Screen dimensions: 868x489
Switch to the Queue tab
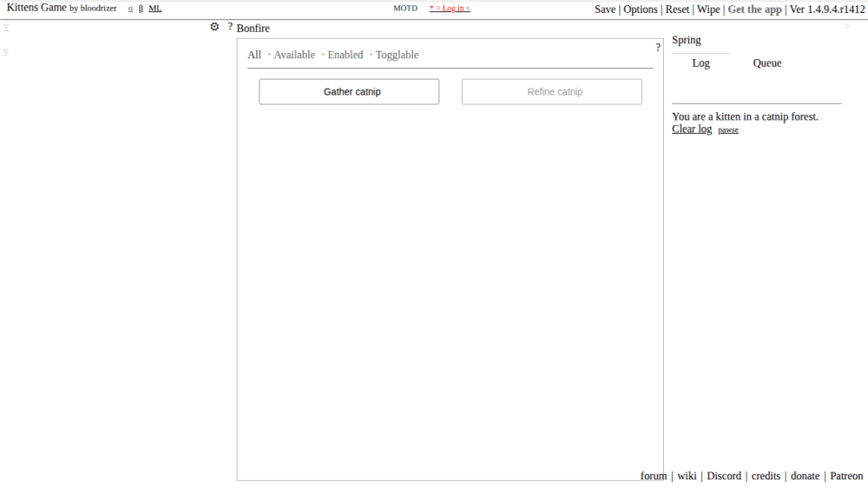[x=766, y=63]
